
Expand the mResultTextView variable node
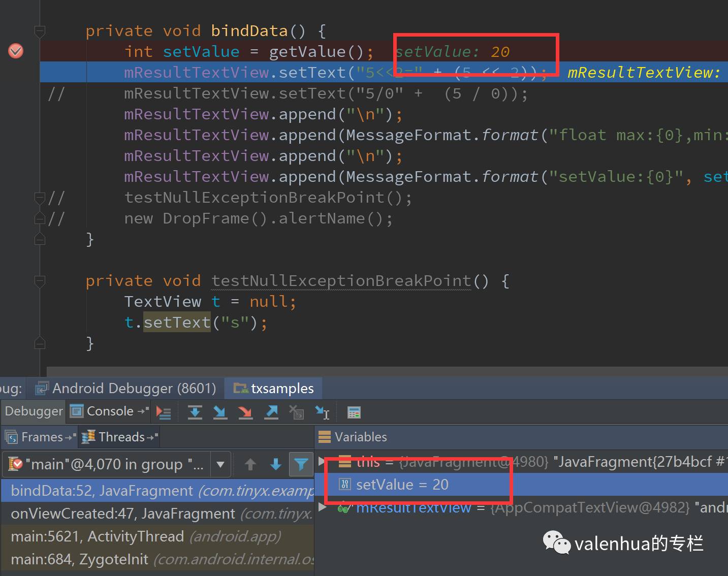(x=322, y=507)
